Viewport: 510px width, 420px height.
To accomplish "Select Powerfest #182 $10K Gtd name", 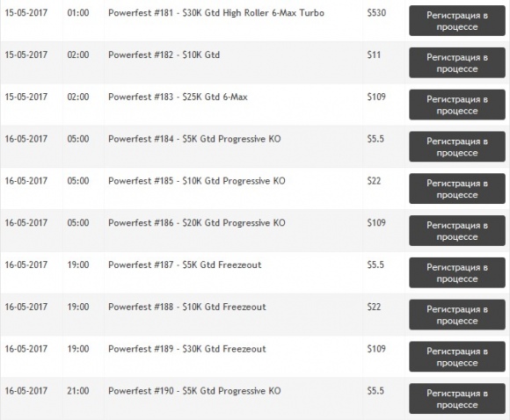I will click(164, 55).
